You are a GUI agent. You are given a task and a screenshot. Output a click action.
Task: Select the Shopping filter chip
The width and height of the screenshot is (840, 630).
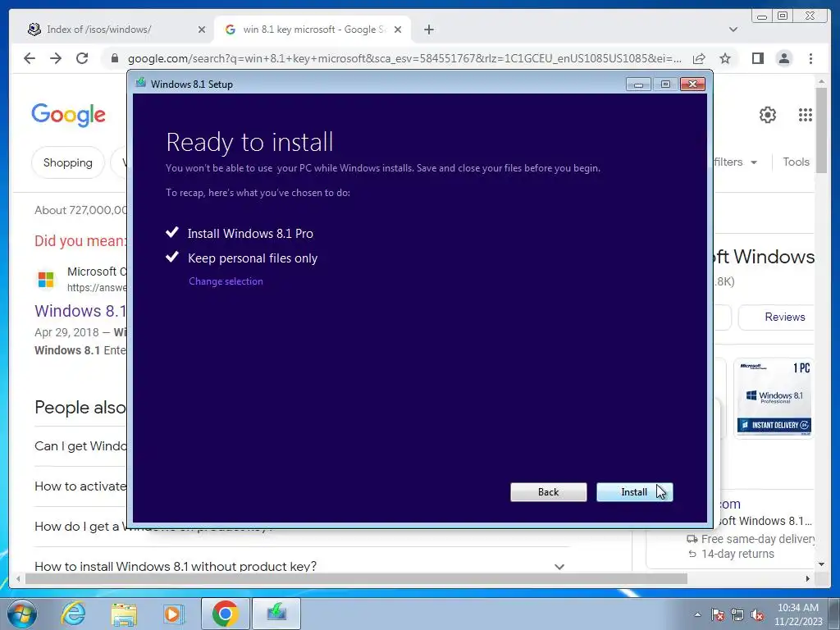click(68, 162)
